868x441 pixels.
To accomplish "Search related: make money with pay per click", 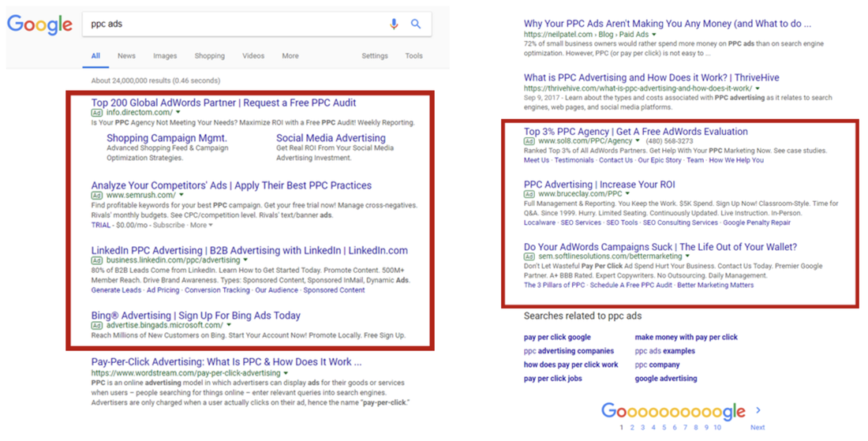I will 686,338.
